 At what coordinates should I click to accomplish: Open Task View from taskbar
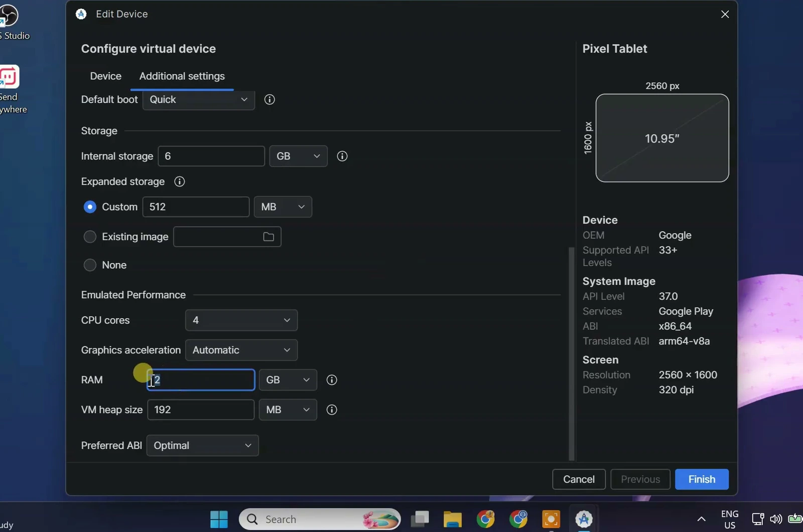[420, 519]
